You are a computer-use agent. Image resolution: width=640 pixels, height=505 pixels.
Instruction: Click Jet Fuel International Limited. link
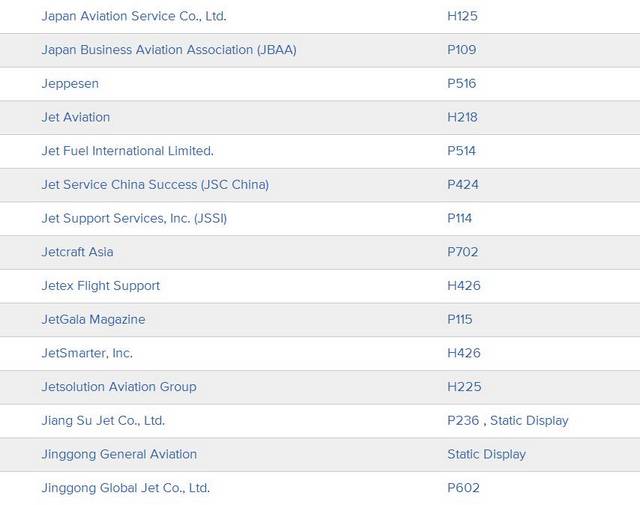point(127,151)
